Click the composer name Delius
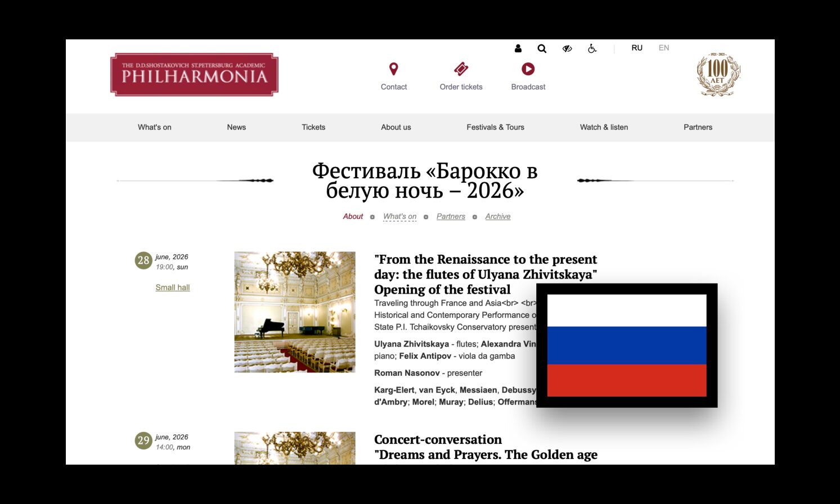Screen dimensions: 840x504 480,402
